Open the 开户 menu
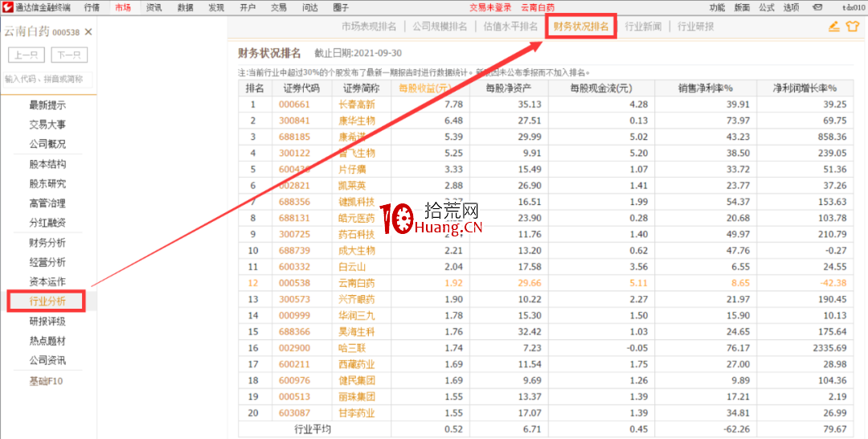The height and width of the screenshot is (439, 868). pyautogui.click(x=248, y=7)
